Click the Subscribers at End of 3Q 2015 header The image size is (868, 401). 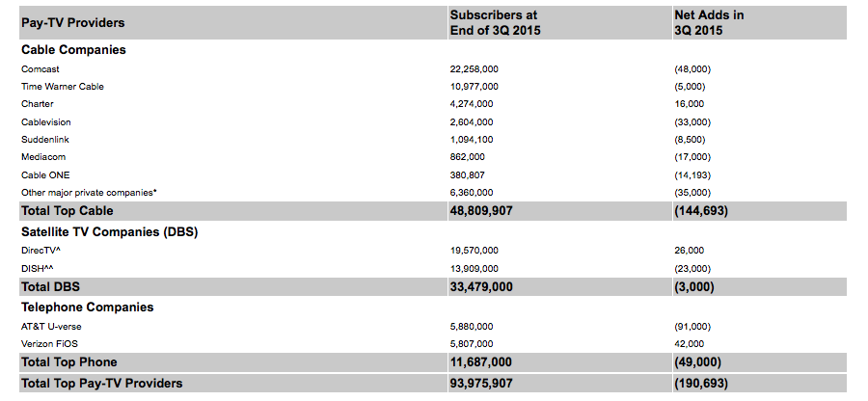[496, 22]
